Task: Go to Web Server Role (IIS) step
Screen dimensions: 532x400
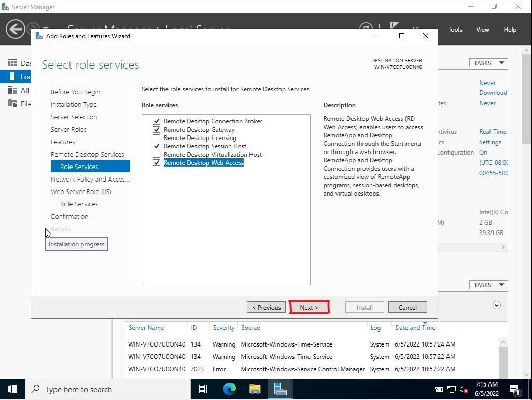Action: (x=81, y=192)
